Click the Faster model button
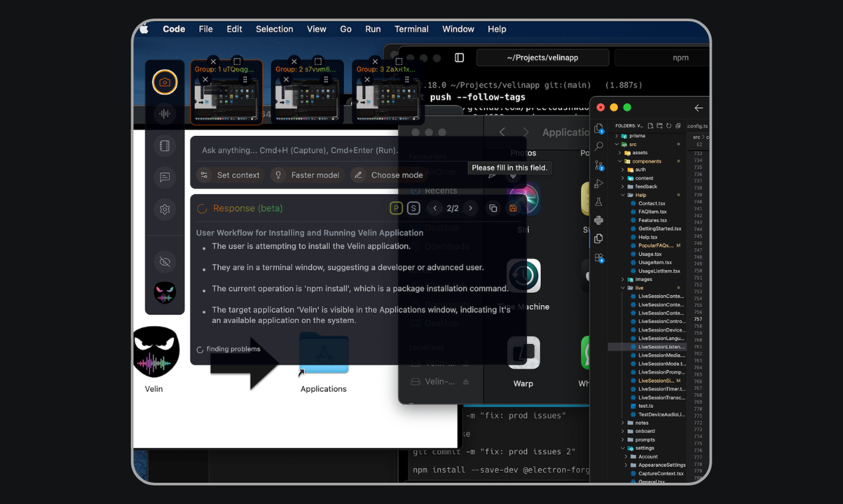843x504 pixels. [x=308, y=175]
